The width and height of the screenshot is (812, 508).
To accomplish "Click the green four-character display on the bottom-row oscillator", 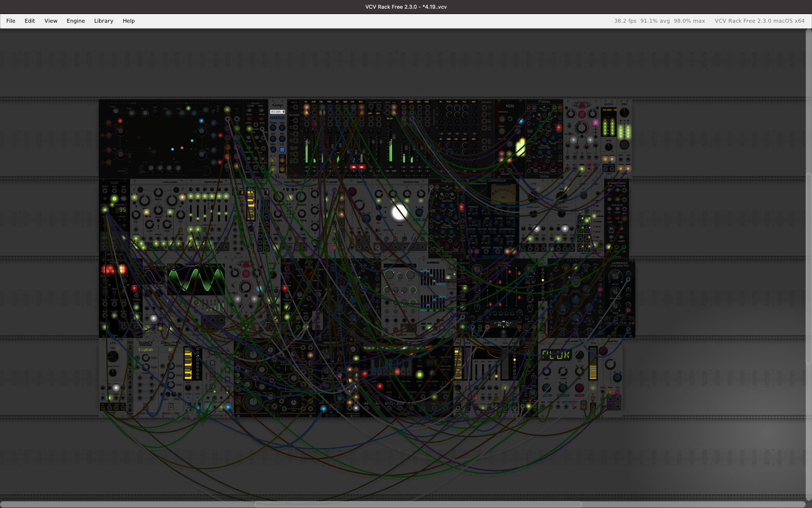I will point(556,355).
